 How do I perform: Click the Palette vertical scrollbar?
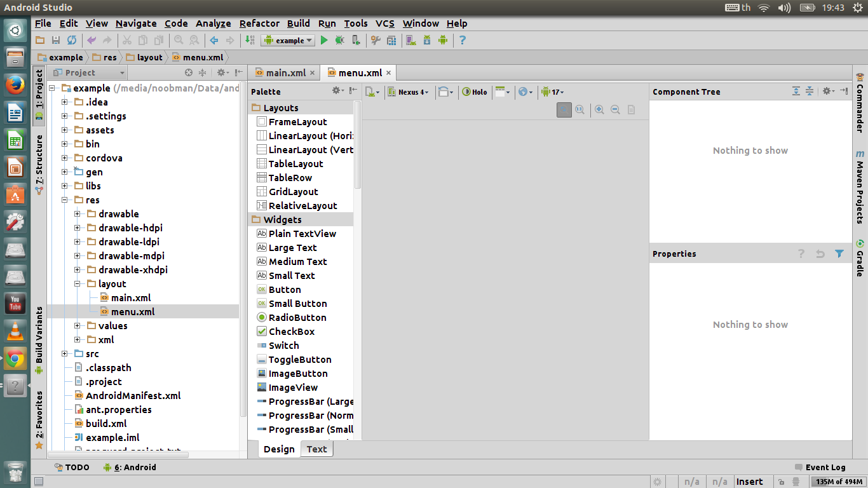tap(358, 146)
